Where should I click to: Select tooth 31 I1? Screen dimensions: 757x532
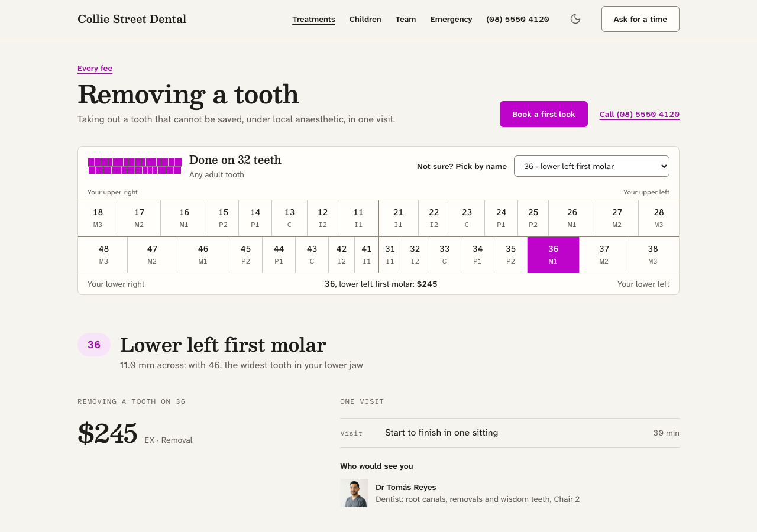tap(390, 255)
